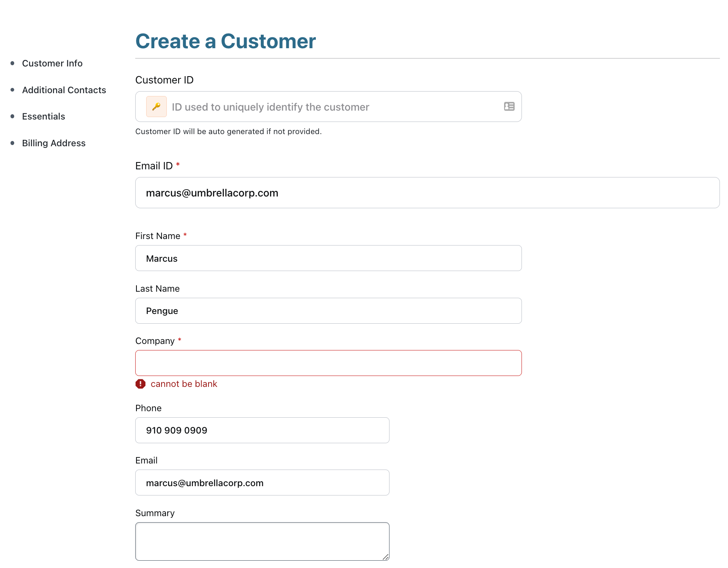This screenshot has height=568, width=728.
Task: Focus the Customer ID input field
Action: point(332,107)
